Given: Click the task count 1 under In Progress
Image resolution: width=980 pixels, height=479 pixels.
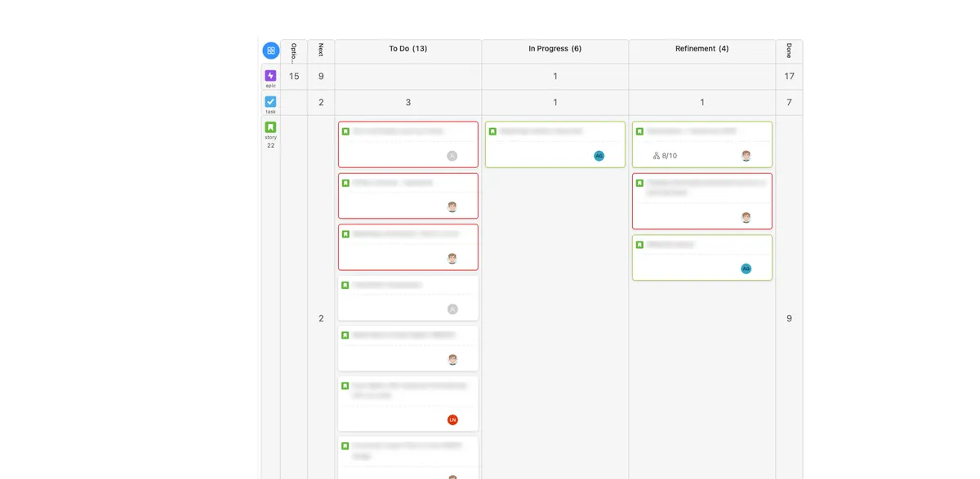Looking at the screenshot, I should point(555,103).
